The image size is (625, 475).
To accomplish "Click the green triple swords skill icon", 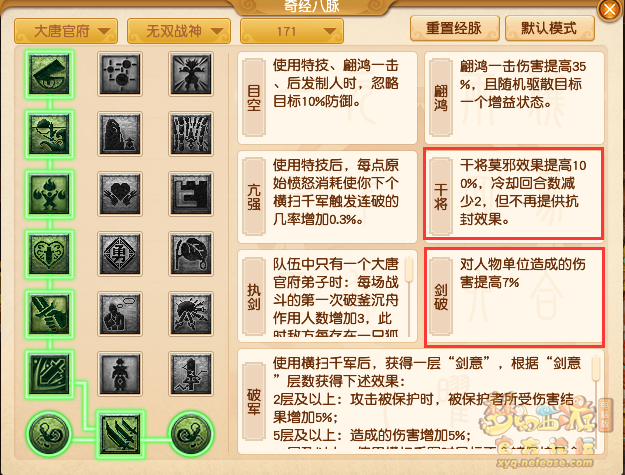I will coord(120,434).
